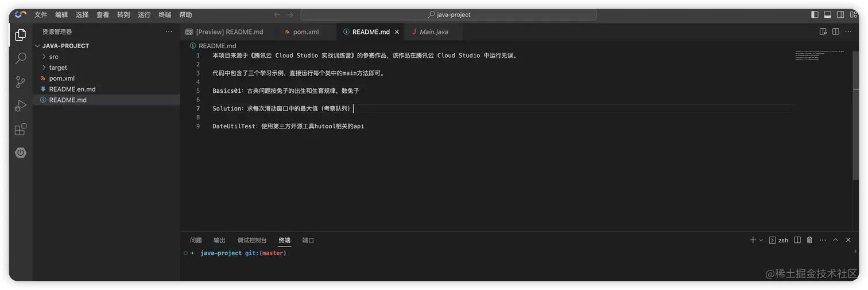Close the README.md editor tab
Viewport: 868px width, 290px height.
(397, 32)
